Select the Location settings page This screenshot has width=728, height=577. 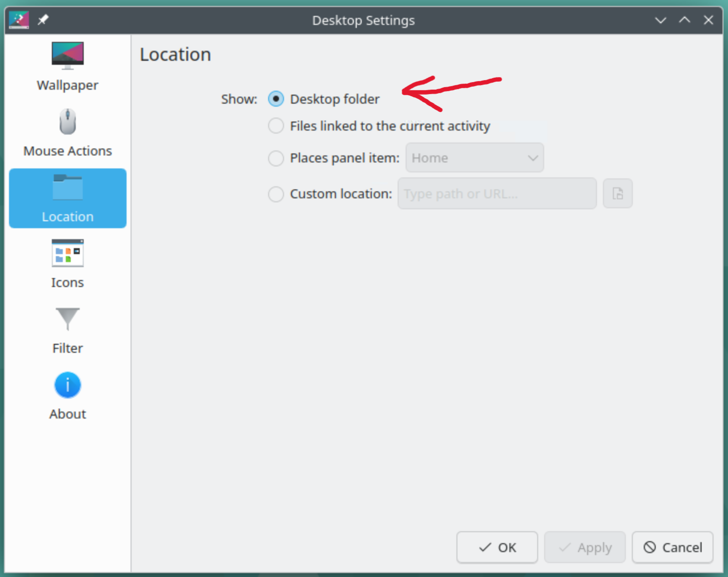tap(67, 198)
